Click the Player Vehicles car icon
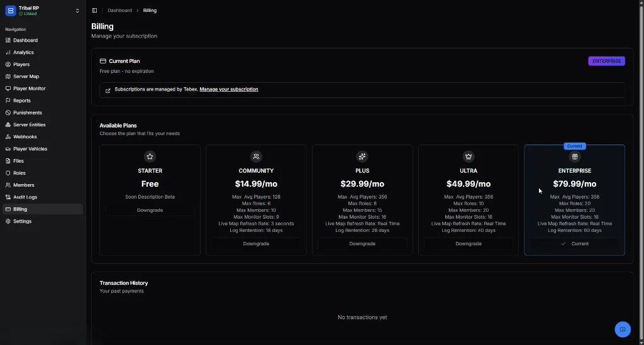 8,149
